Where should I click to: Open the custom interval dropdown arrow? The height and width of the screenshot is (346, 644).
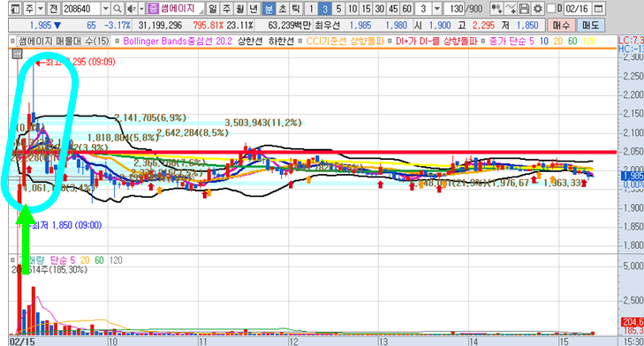point(437,8)
